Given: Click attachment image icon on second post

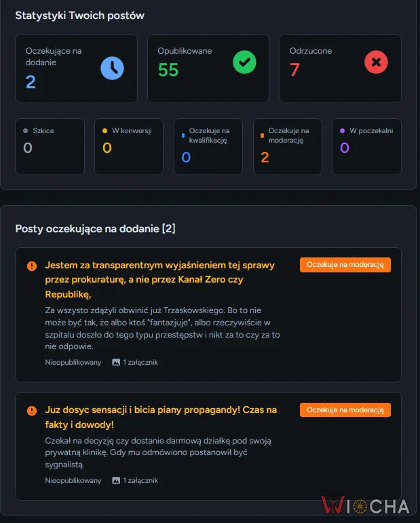Looking at the screenshot, I should click(x=116, y=480).
